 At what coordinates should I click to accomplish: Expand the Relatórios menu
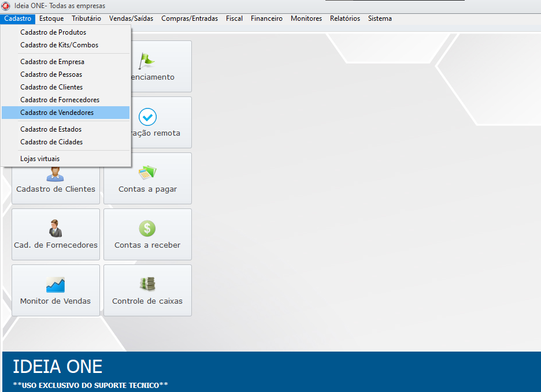(344, 18)
